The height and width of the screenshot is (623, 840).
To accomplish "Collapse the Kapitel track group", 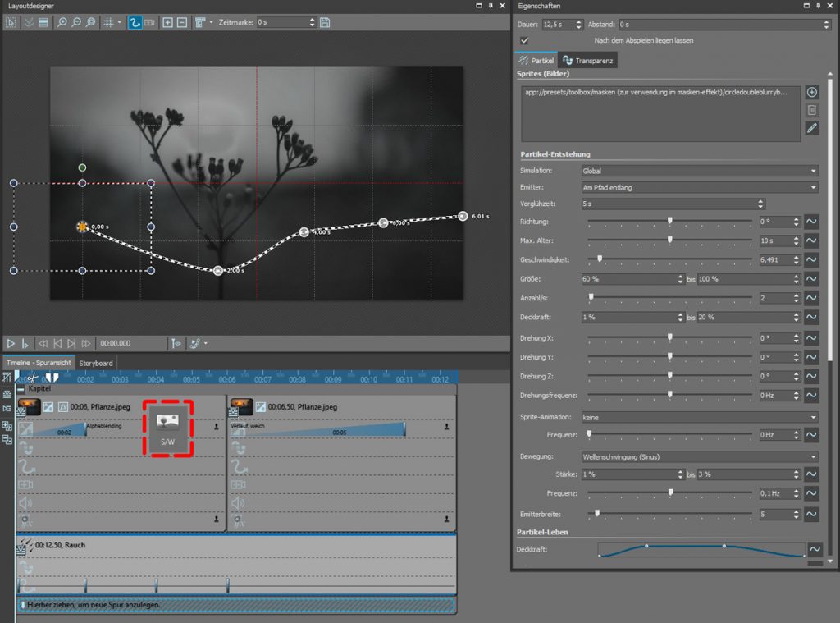I will click(22, 388).
